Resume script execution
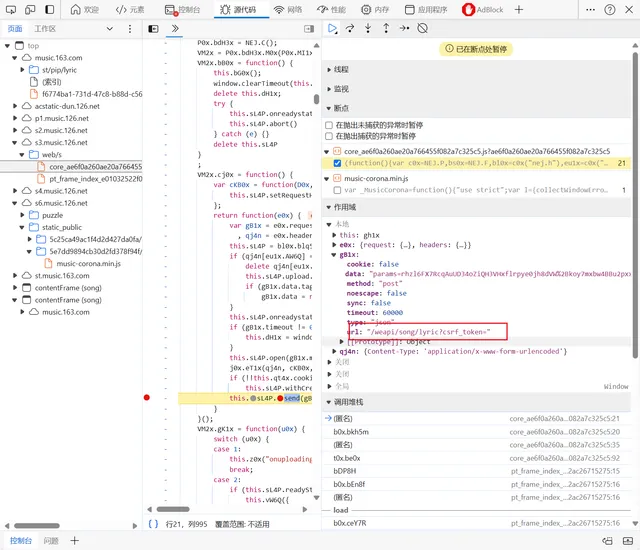The image size is (640, 550). [332, 28]
